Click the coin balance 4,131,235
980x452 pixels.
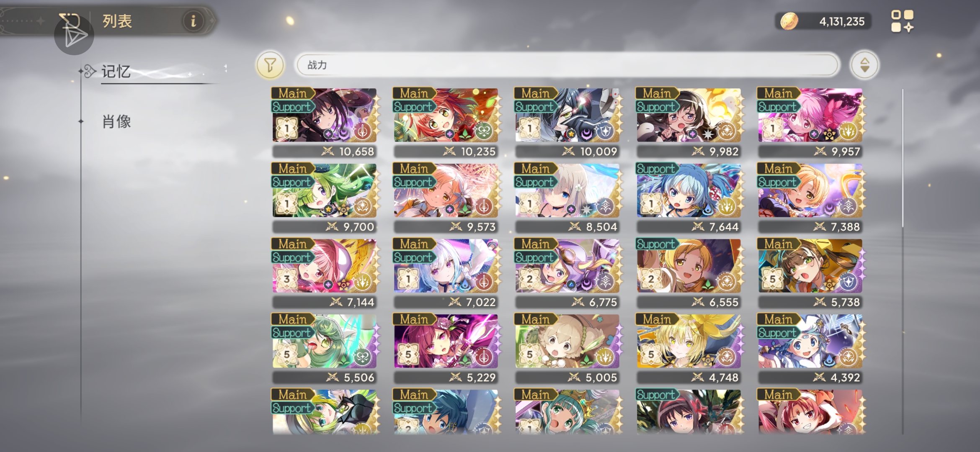click(x=842, y=21)
